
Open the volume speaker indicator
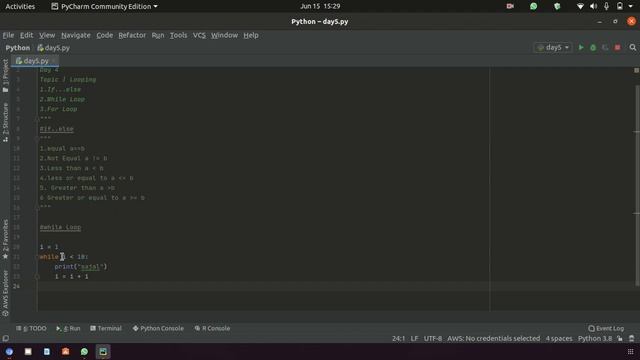click(593, 6)
